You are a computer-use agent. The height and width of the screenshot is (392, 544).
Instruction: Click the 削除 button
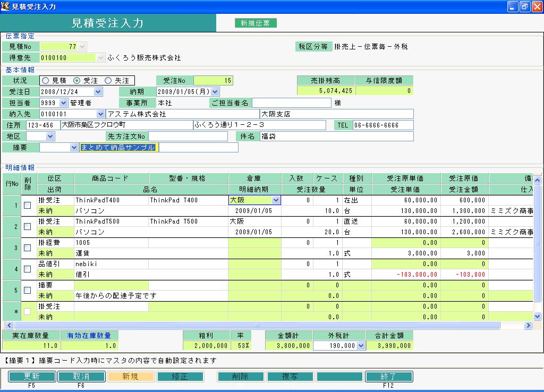[241, 377]
